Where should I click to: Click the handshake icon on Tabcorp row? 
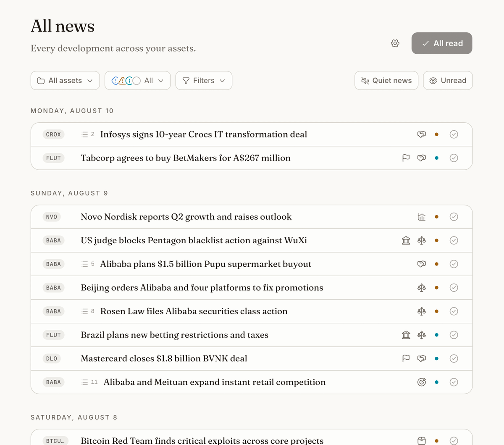point(422,158)
